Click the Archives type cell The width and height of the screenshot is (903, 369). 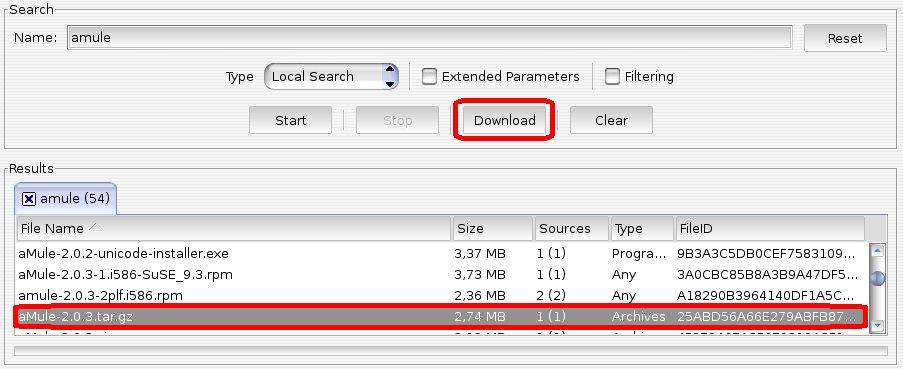click(639, 317)
